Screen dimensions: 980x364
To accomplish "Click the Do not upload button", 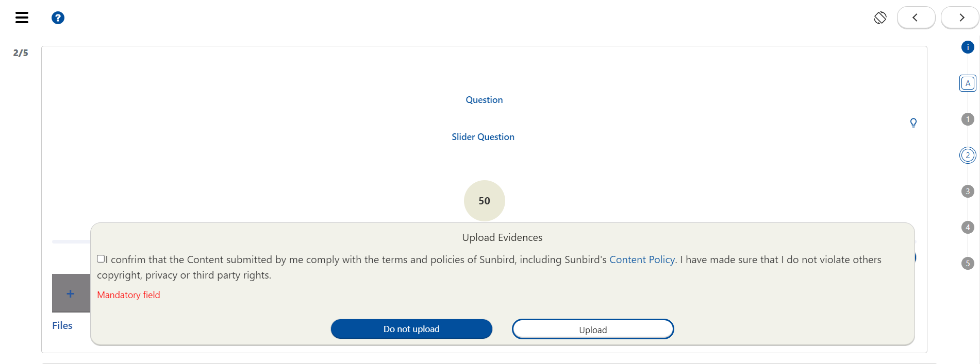I will tap(411, 329).
